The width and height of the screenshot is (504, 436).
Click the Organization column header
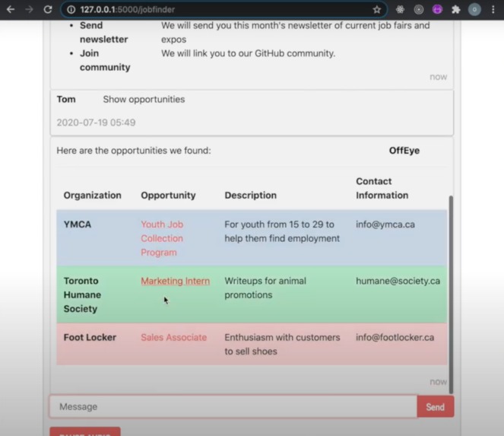pos(92,195)
